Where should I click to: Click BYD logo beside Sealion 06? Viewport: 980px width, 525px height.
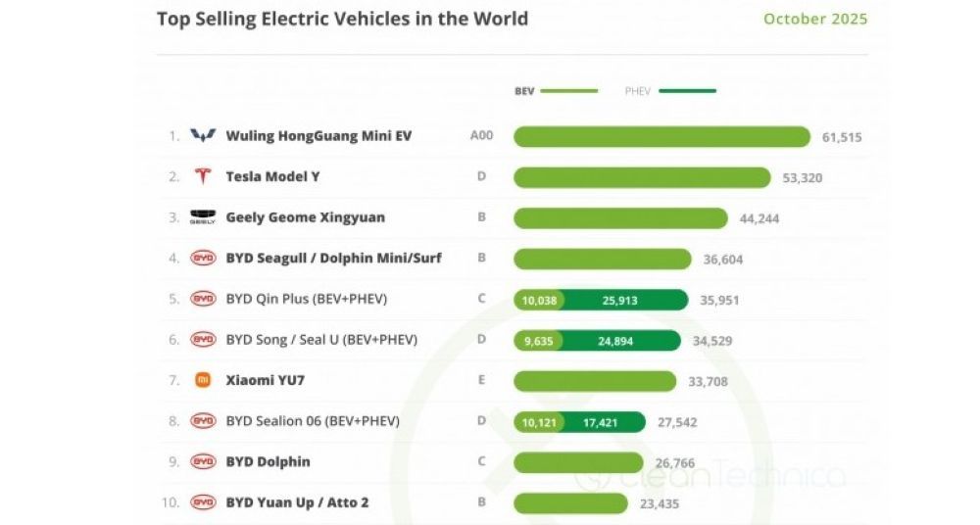[x=203, y=421]
